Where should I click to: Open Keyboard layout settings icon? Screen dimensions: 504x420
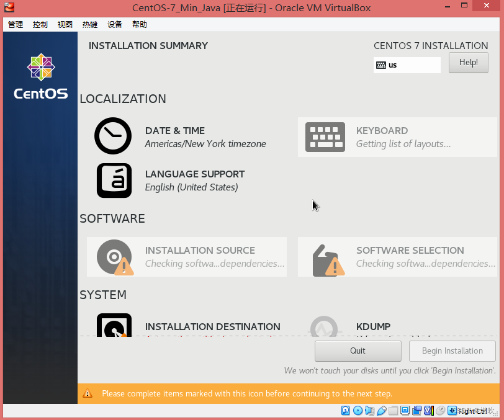[x=325, y=137]
